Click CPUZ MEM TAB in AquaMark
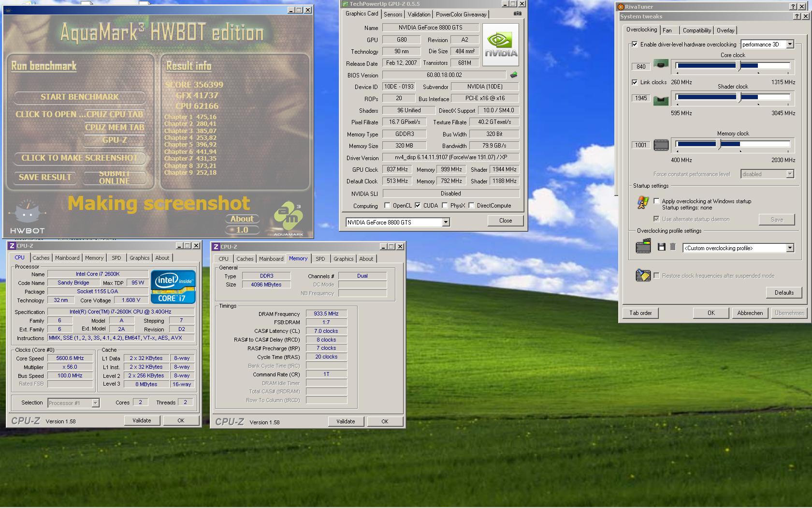Viewport: 812px width, 508px height. (x=115, y=127)
